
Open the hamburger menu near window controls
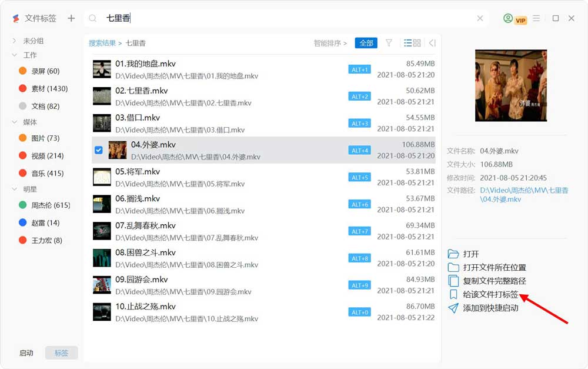[x=536, y=18]
